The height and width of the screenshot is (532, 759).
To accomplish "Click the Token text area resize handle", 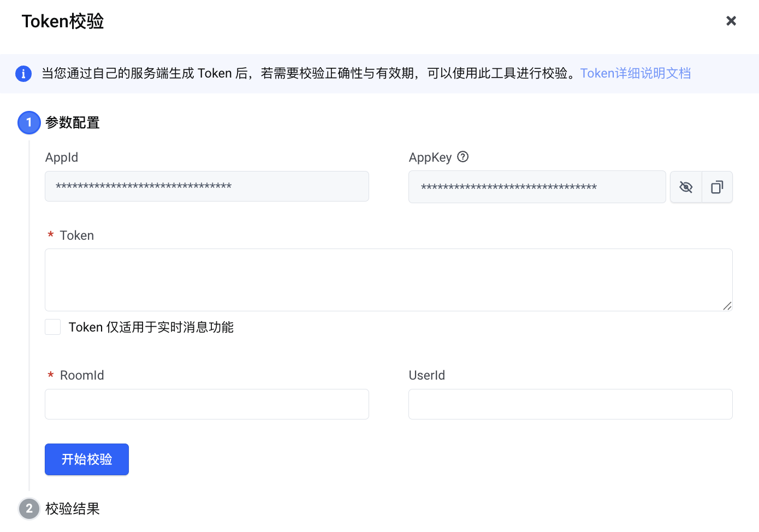I will pos(727,306).
